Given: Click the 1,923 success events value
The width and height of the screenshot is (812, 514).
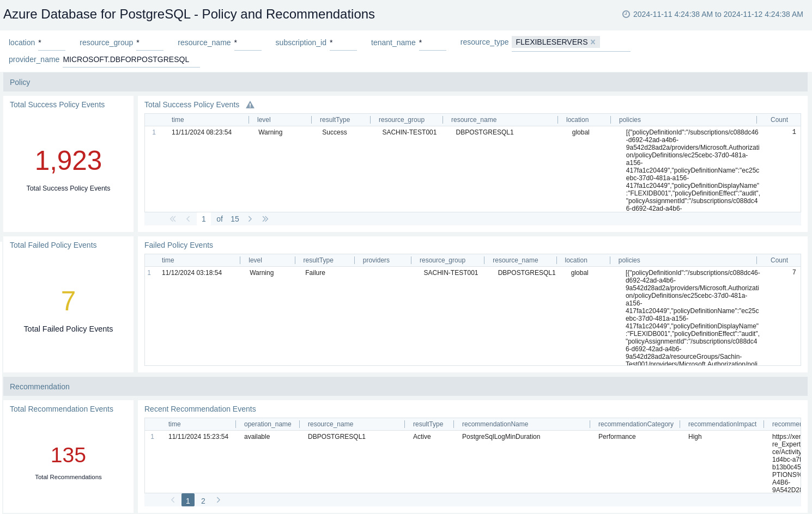Looking at the screenshot, I should click(x=68, y=161).
